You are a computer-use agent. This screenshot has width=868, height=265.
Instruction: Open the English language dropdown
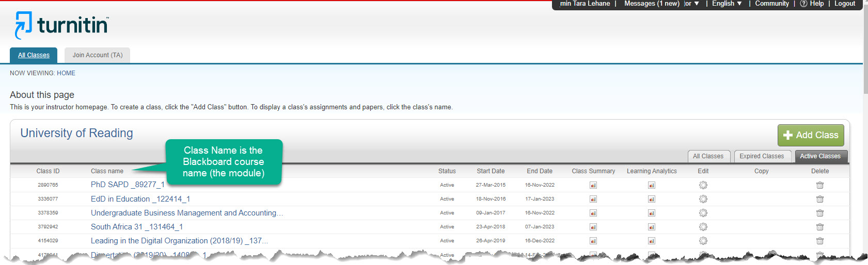727,4
